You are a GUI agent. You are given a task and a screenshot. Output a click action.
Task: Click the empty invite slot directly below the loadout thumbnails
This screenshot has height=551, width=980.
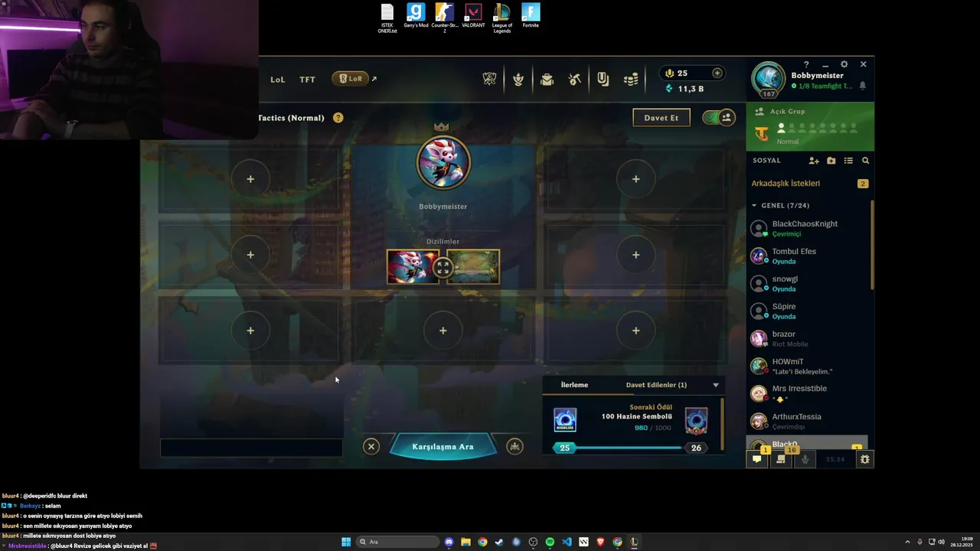click(x=443, y=331)
